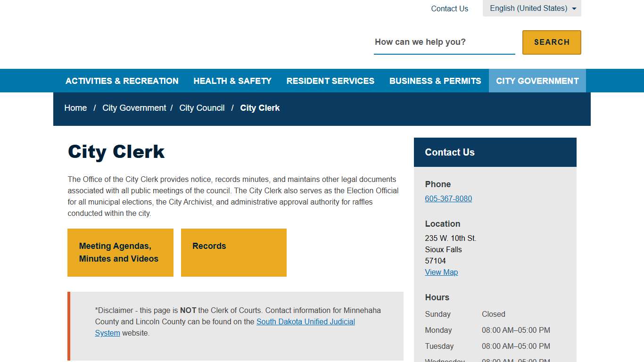The image size is (644, 362).
Task: Call phone number 605-367-8080 link
Action: [x=448, y=199]
